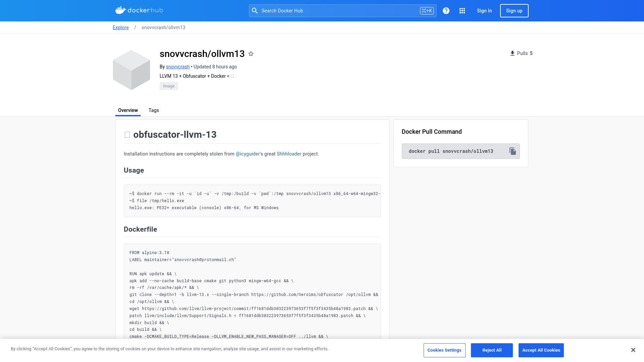Click the Shhhloader project link
644x362 pixels.
pyautogui.click(x=289, y=154)
